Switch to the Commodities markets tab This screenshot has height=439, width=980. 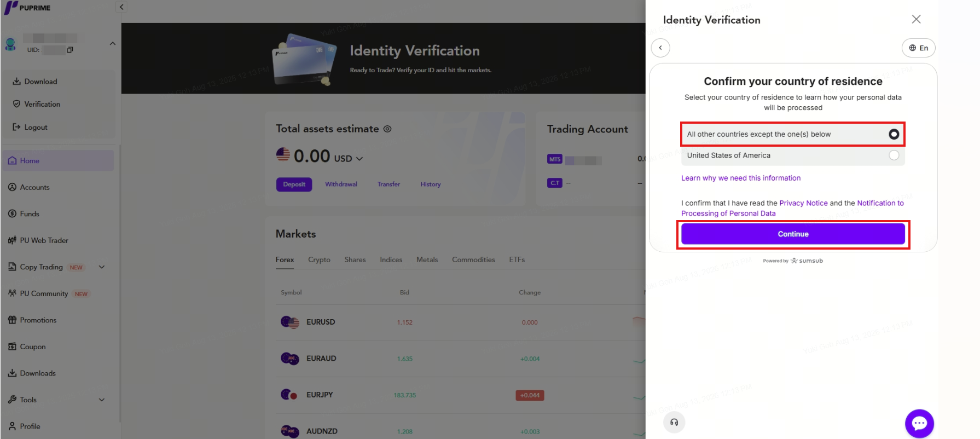point(473,259)
